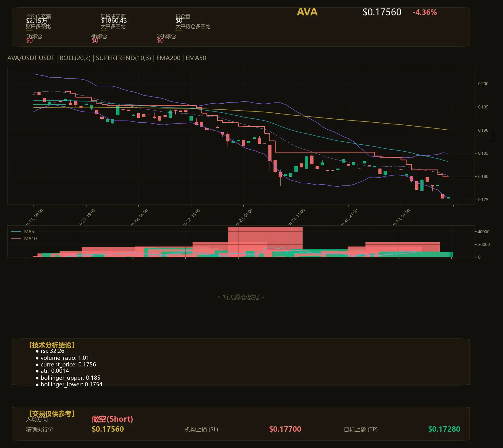Click the 21, 19:00 time axis tick label
Screen dimensions: 503x448
point(87,218)
